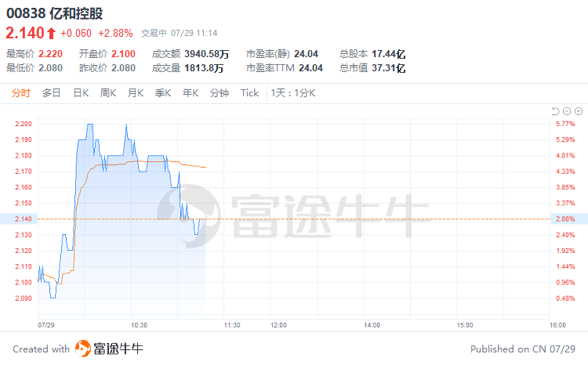Expand the 1天:1分K interval selector
The height and width of the screenshot is (365, 588).
[x=292, y=92]
